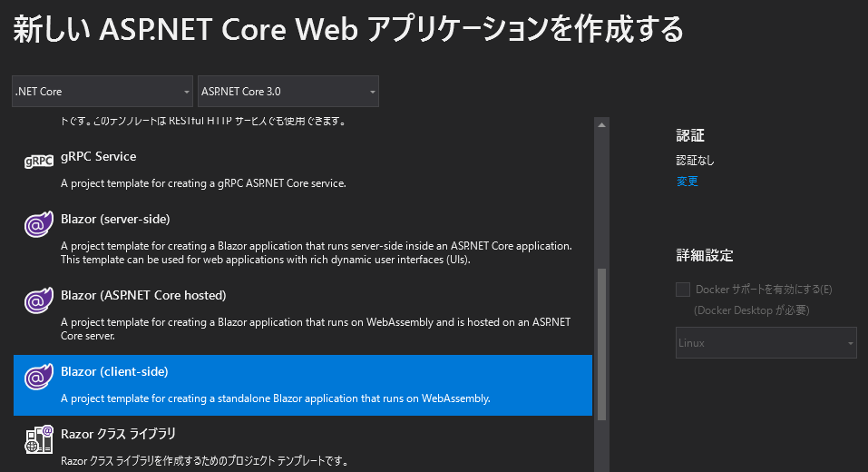Open the ASP.NET Core 3.0 version dropdown
Viewport: 868px width, 472px height.
tap(288, 92)
